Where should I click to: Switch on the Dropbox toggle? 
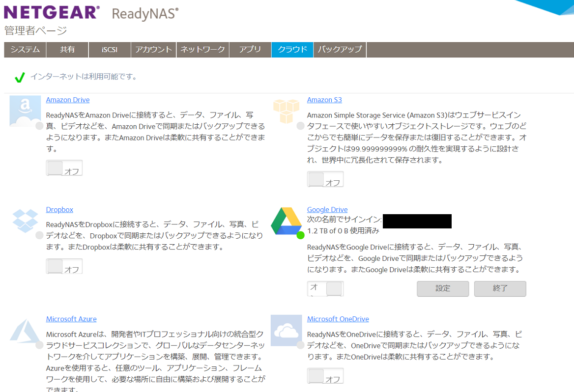pyautogui.click(x=64, y=266)
